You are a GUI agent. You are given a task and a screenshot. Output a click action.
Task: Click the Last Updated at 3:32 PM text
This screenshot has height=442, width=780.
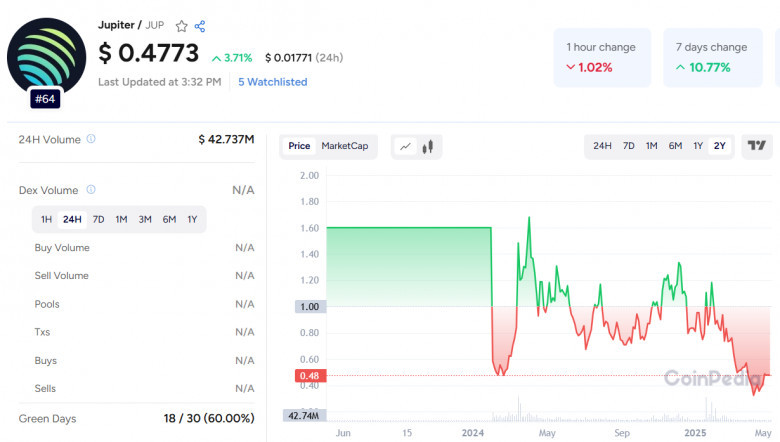pos(160,82)
